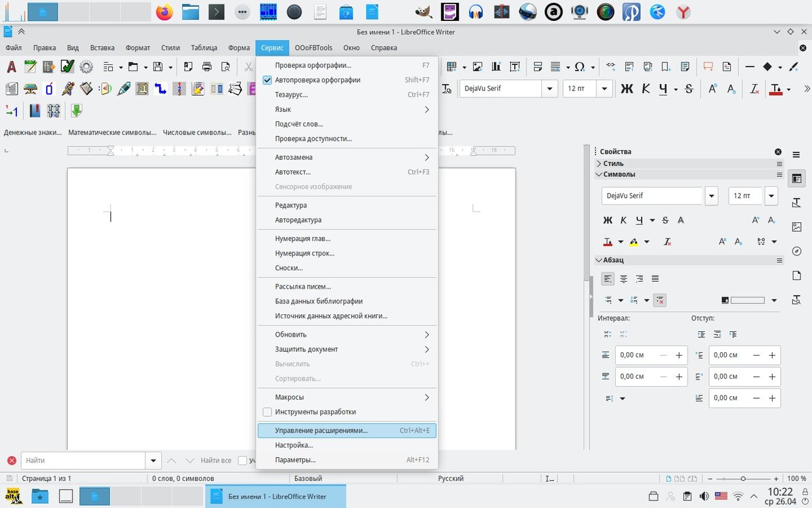Click the green checkmark validation icon
This screenshot has width=812, height=508.
tap(67, 66)
